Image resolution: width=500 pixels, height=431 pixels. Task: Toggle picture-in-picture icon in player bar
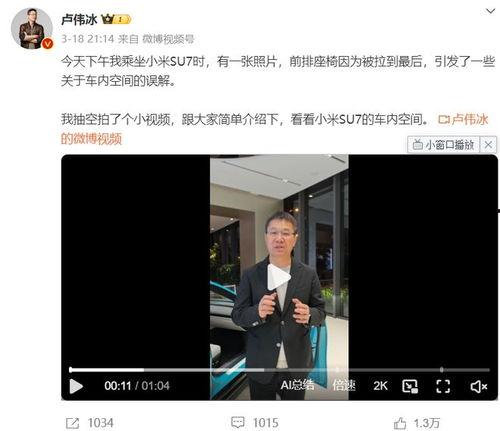click(x=410, y=387)
